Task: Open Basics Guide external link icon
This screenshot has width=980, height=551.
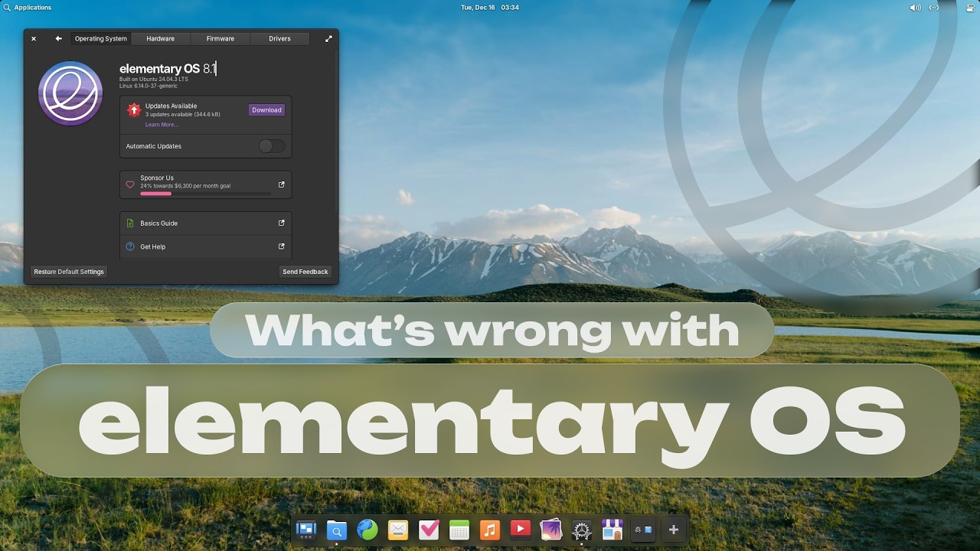Action: coord(281,223)
